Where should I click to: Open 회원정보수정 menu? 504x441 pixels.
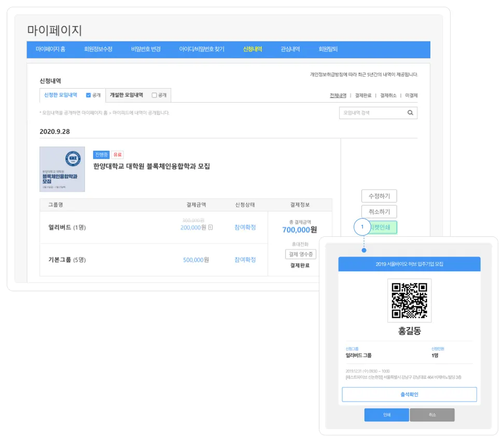98,49
